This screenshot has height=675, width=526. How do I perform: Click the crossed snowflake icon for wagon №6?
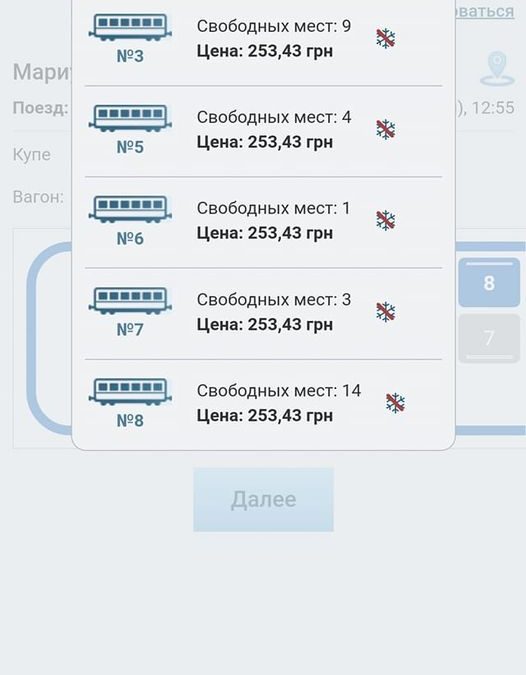[x=386, y=221]
